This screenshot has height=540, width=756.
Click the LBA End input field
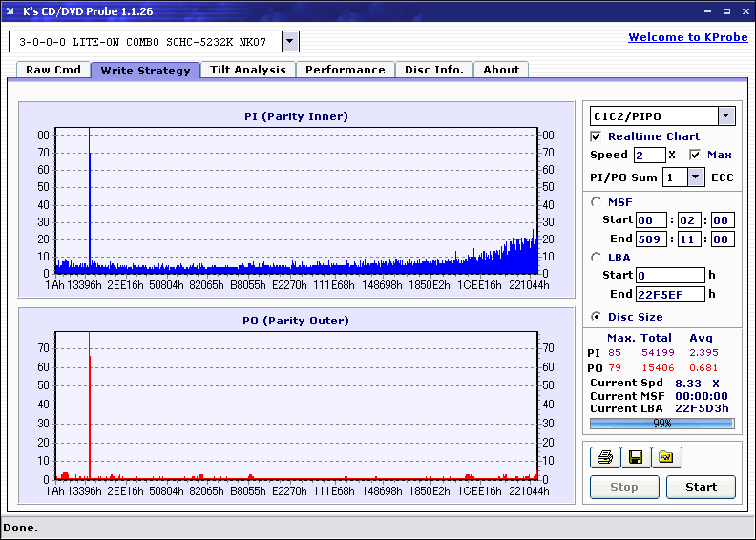pos(669,294)
